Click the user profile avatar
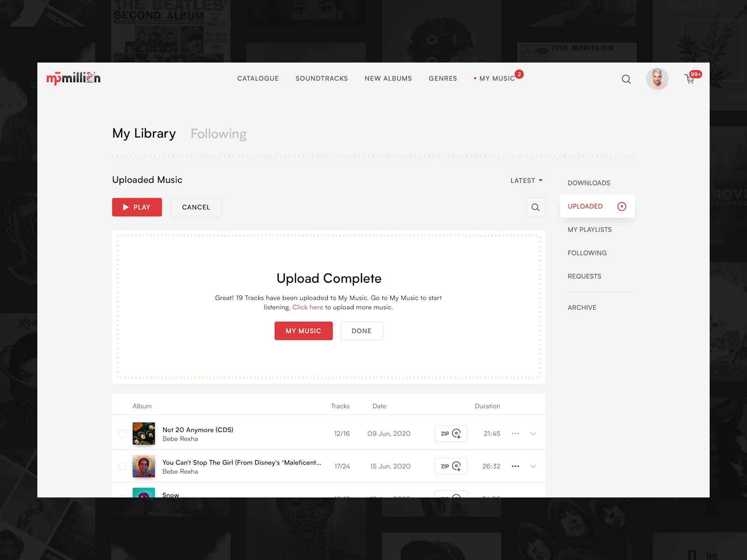Image resolution: width=747 pixels, height=560 pixels. click(x=657, y=79)
